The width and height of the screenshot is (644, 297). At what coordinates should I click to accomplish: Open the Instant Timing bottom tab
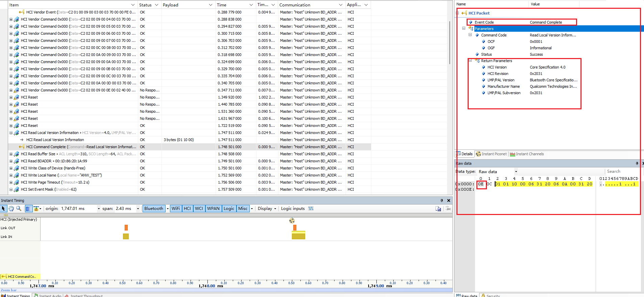pos(16,295)
